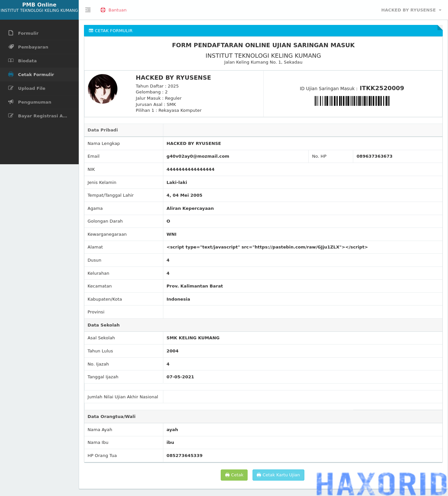Open the Pengumuman menu item
The image size is (448, 496).
coord(39,102)
